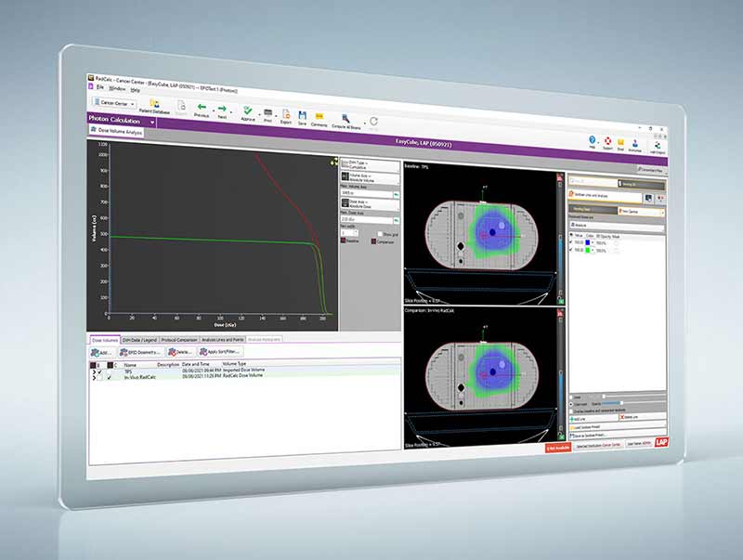Screen dimensions: 743x560
Task: Click the Delete... dose volume button
Action: [180, 352]
